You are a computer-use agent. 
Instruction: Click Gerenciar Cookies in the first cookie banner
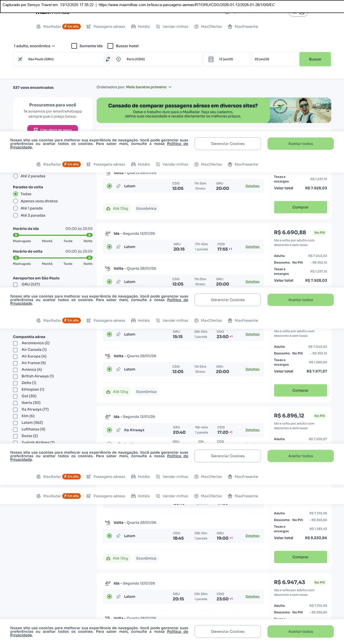point(227,144)
